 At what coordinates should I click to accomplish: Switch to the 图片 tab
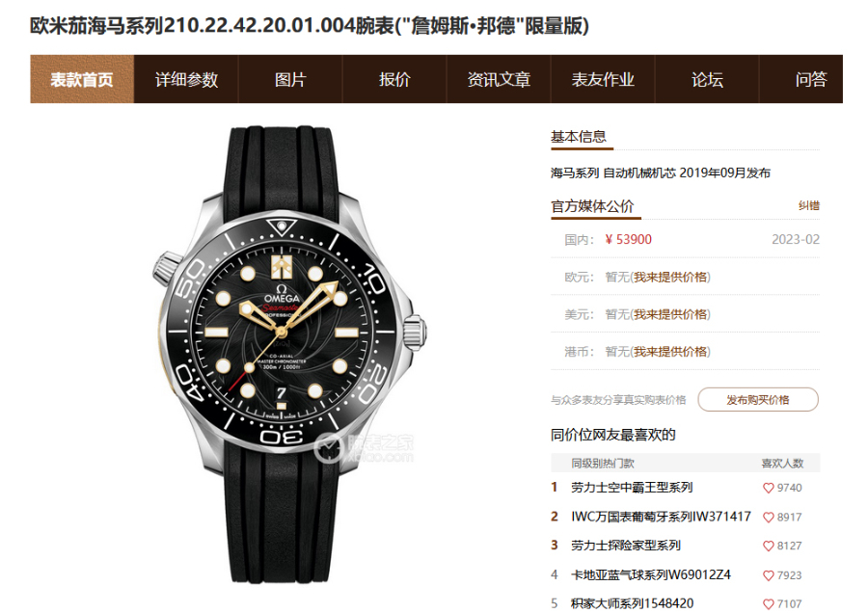pyautogui.click(x=290, y=79)
